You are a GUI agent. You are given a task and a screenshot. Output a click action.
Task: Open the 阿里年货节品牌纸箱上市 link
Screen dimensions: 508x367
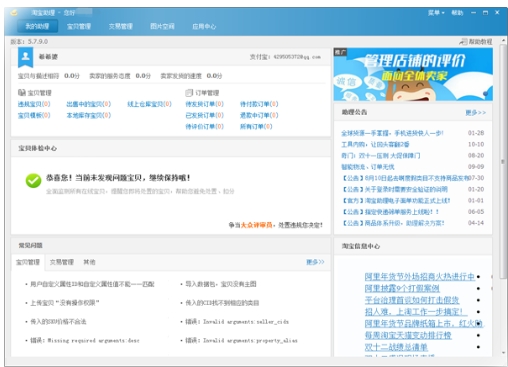pos(423,324)
